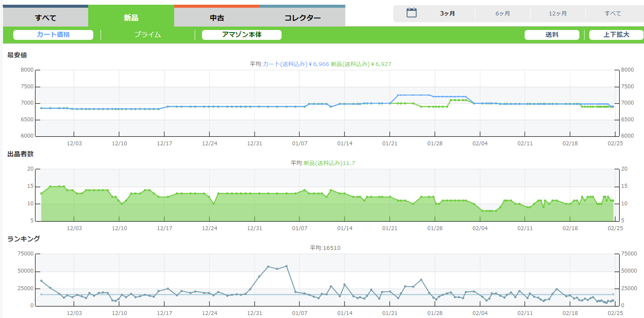Click the first data point of the ranking chart
The image size is (644, 318).
tap(41, 281)
